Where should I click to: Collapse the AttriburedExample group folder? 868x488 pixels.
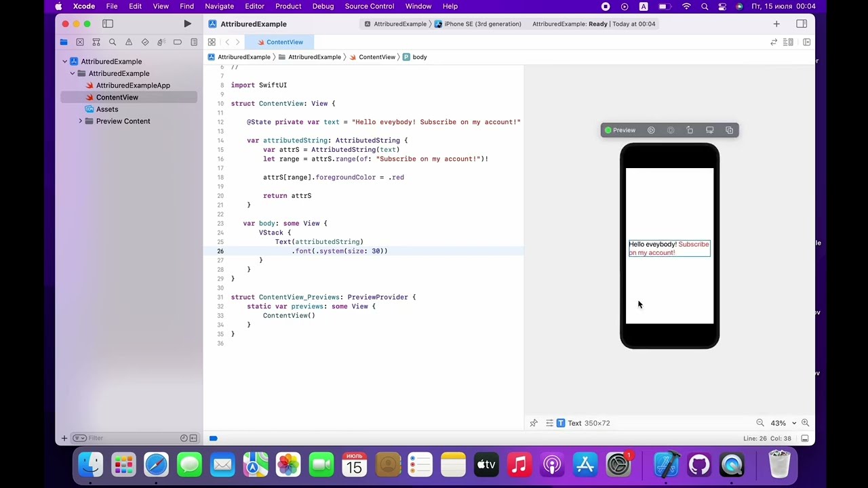pos(73,73)
